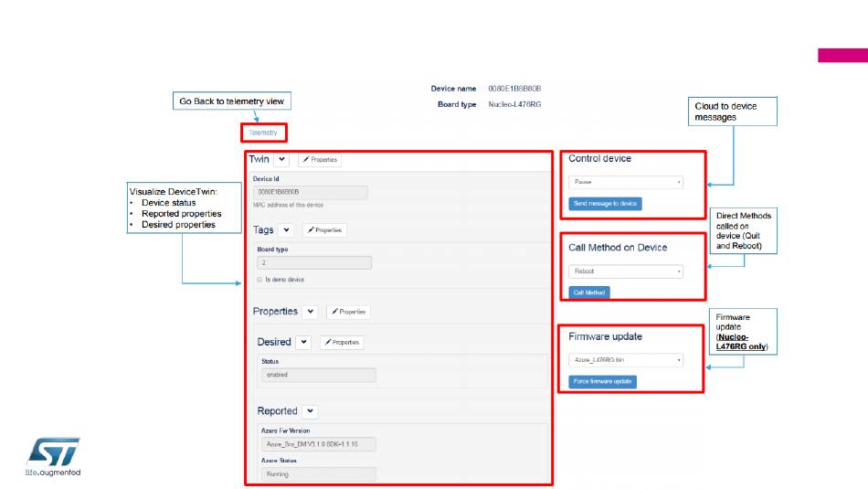Collapse the Tags section chevron
868x489 pixels.
[x=286, y=229]
